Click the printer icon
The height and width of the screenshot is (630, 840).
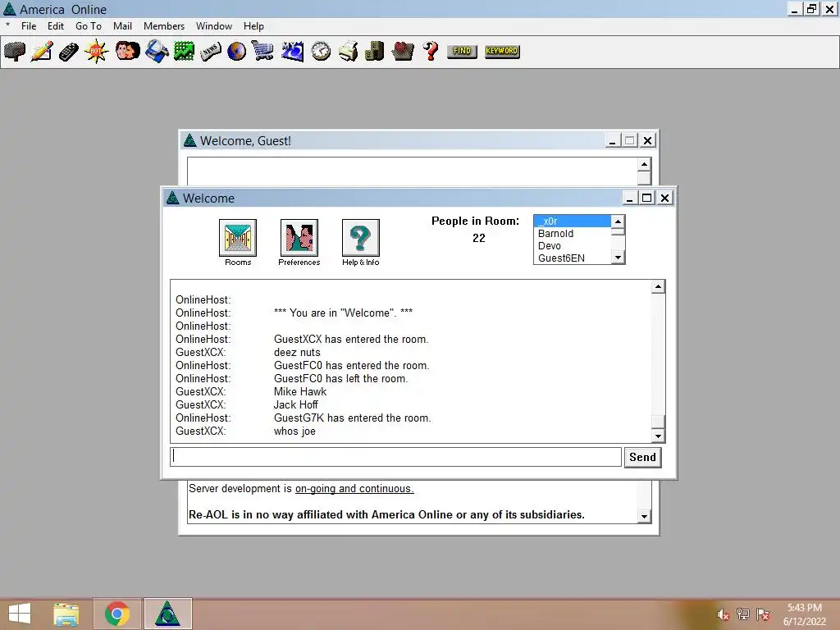[348, 52]
